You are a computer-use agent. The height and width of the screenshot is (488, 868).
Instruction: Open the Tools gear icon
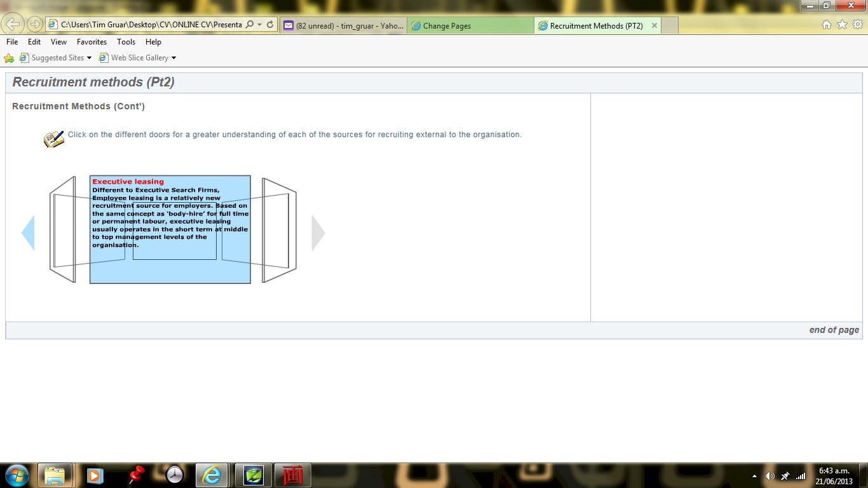tap(858, 25)
